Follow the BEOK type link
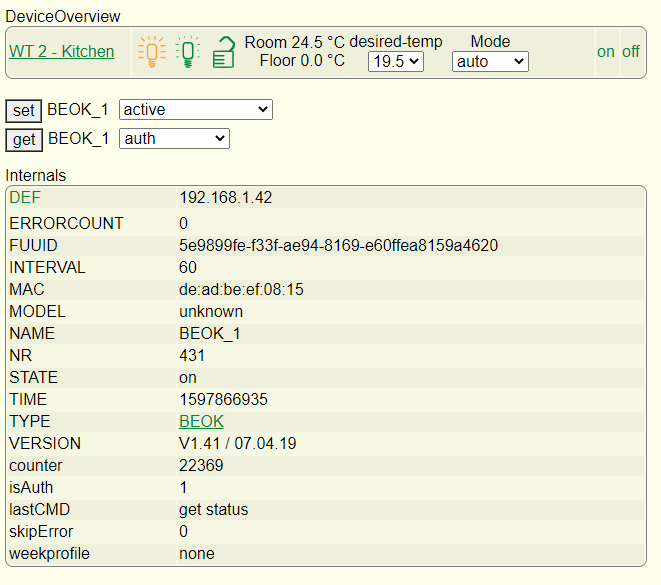 tap(201, 422)
